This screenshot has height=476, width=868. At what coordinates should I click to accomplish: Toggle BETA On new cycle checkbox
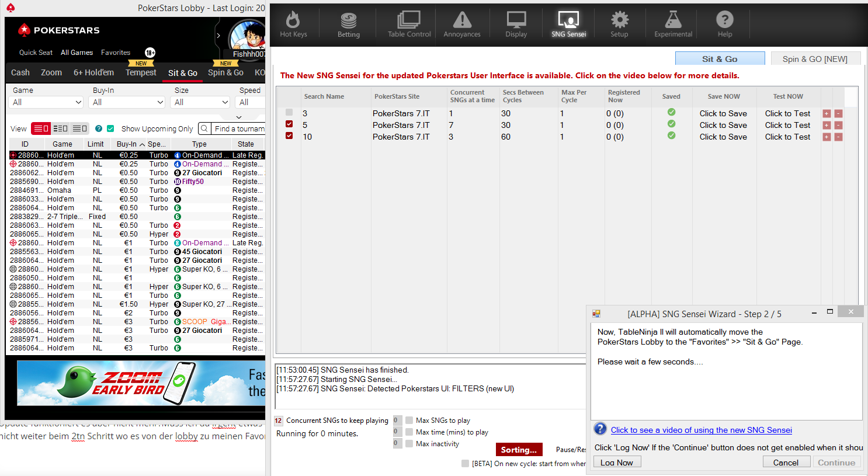click(x=465, y=463)
